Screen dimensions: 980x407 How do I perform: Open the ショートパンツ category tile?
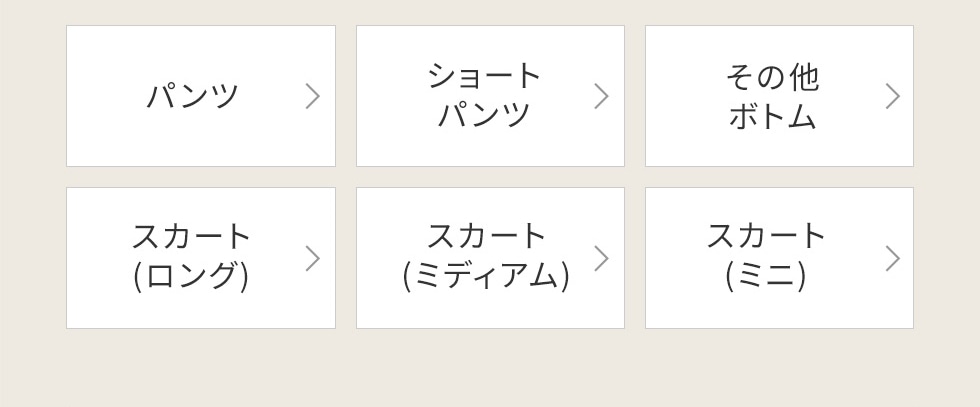(x=490, y=96)
